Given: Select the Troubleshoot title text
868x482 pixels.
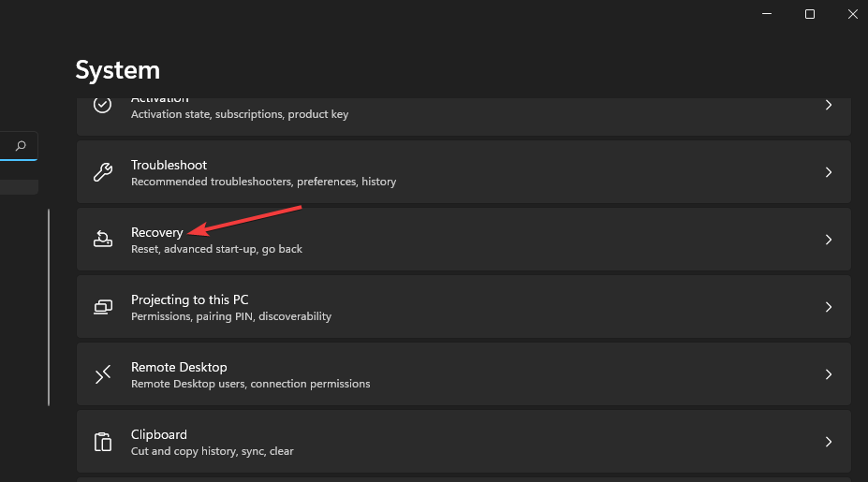Looking at the screenshot, I should pos(169,165).
